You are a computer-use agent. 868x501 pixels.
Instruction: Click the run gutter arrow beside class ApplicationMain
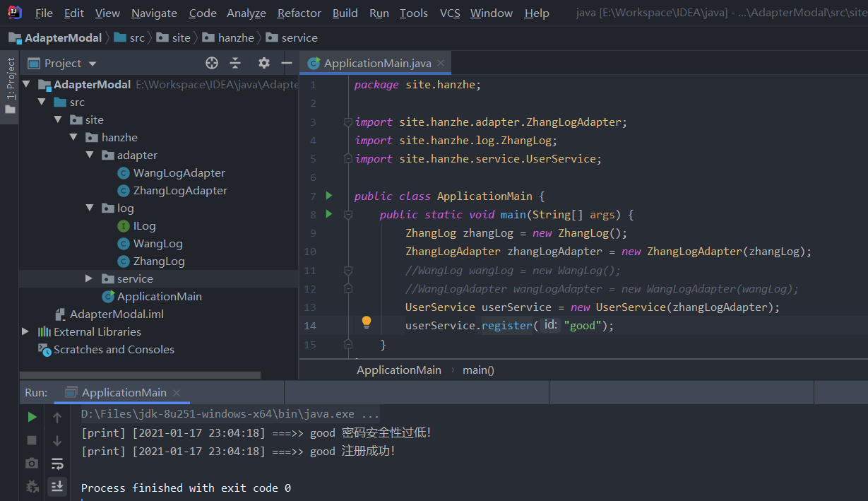(328, 195)
